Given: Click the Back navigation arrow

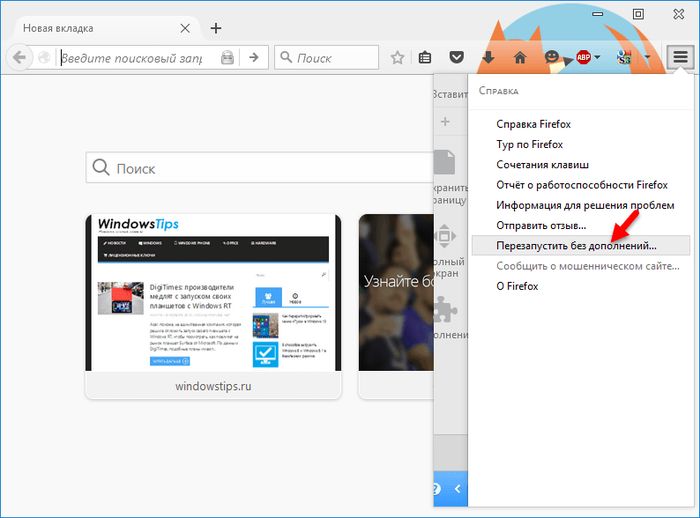Looking at the screenshot, I should click(19, 57).
